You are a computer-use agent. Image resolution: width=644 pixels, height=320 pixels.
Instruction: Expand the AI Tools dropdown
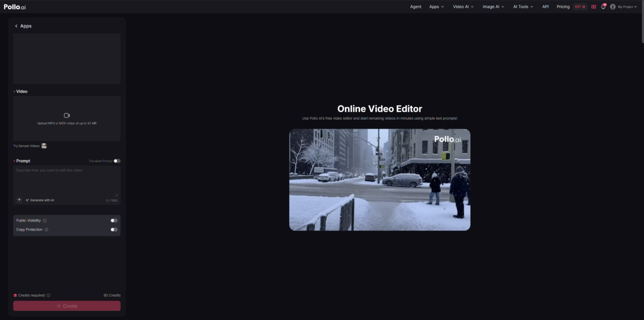coord(523,7)
